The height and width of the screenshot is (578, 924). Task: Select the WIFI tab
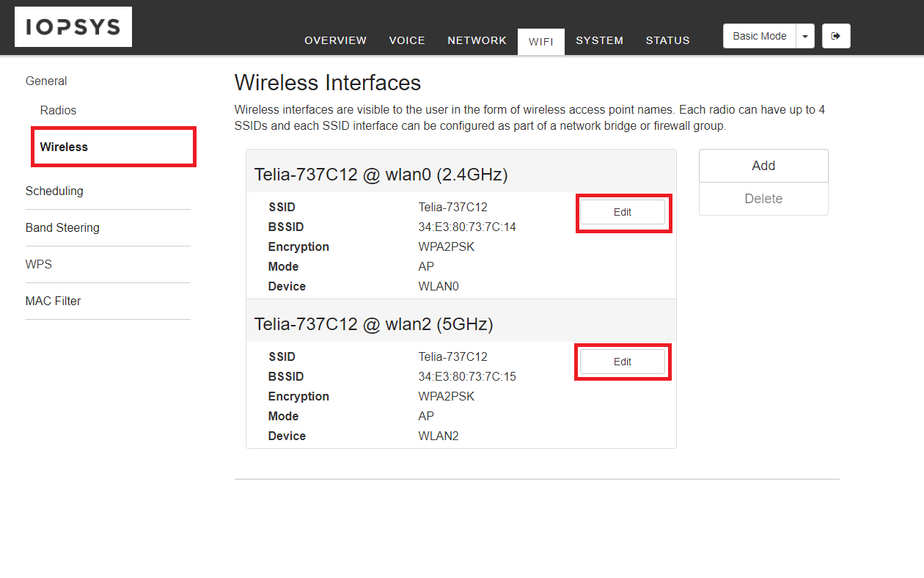pos(541,41)
